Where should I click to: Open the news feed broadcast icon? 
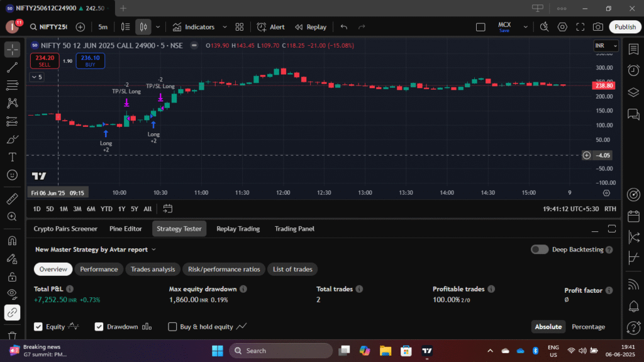(x=633, y=285)
